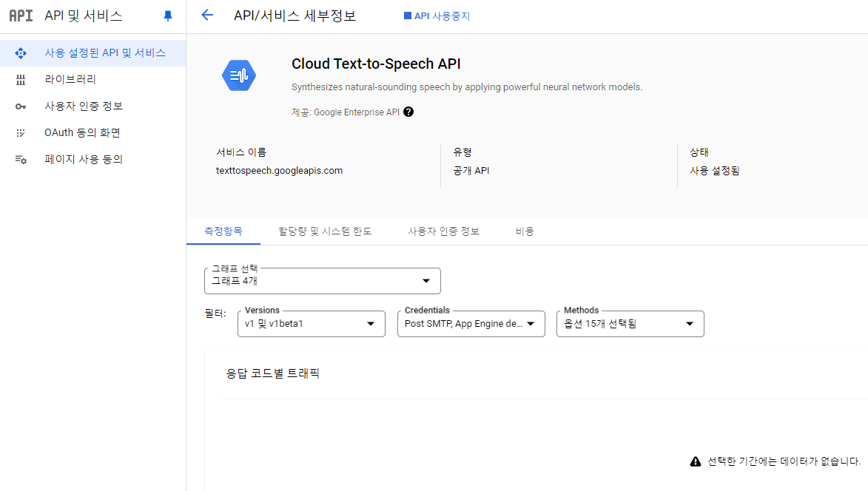Expand the Versions filter dropdown
Viewport: 868px width, 491px height.
point(311,324)
